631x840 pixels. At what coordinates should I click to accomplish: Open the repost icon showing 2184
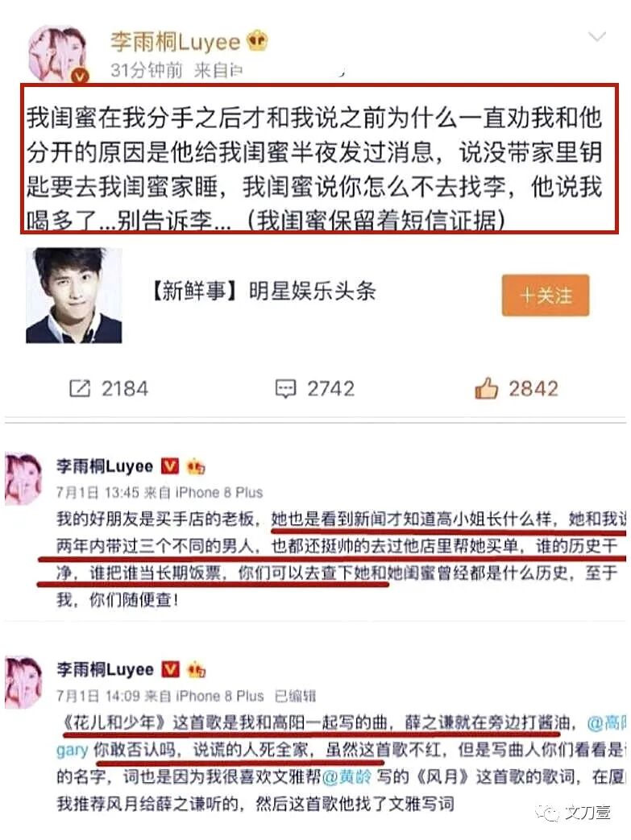tap(80, 388)
